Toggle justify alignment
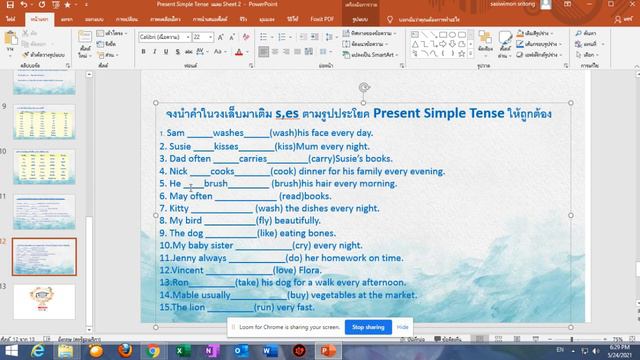The image size is (640, 360). [297, 52]
